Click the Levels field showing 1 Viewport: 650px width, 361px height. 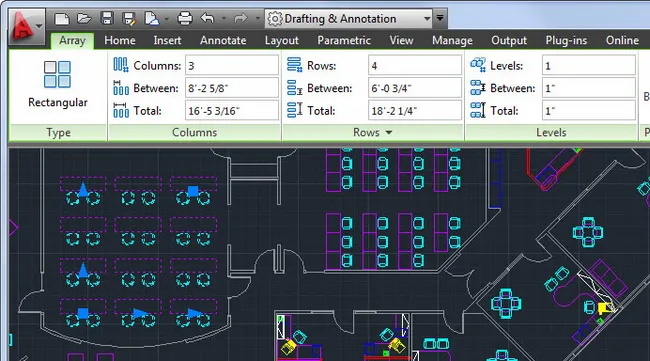589,65
